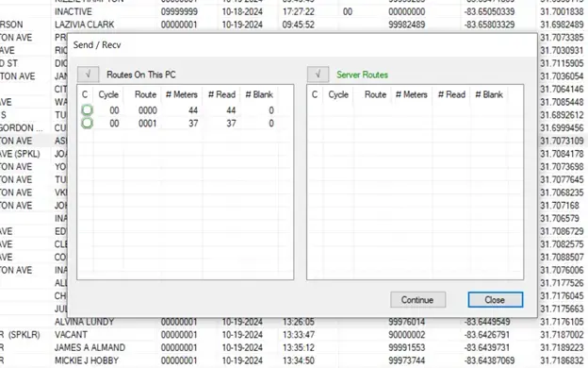588x368 pixels.
Task: Click the C column header in the Server Routes list
Action: 315,94
